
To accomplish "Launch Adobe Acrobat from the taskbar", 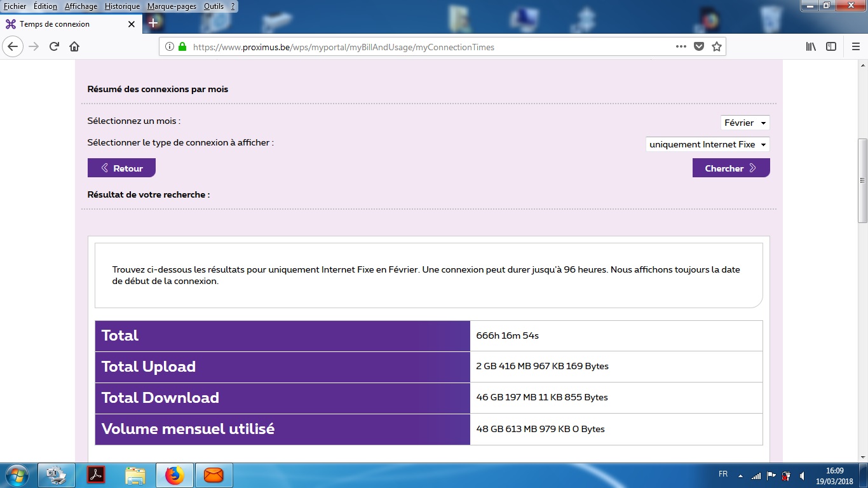I will click(x=96, y=475).
